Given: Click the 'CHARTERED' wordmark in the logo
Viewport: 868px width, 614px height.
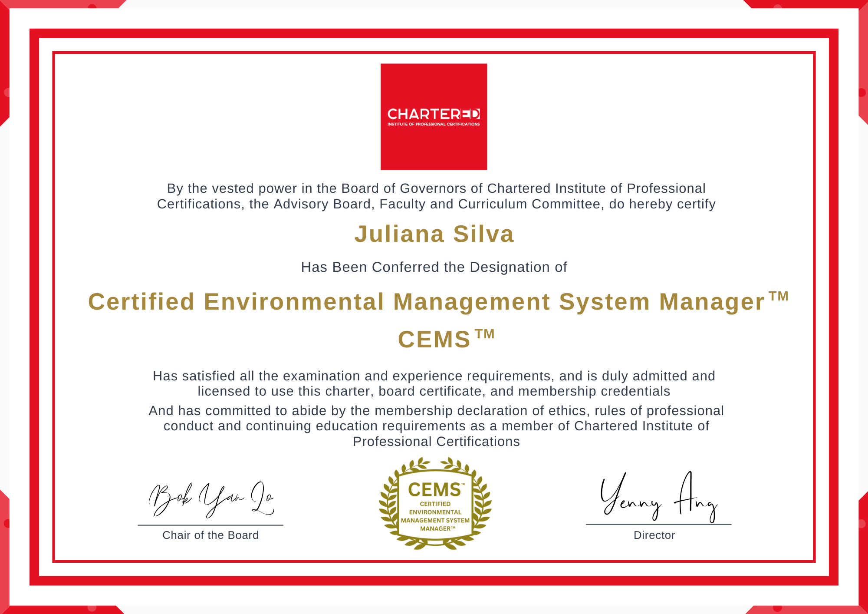Looking at the screenshot, I should point(434,114).
